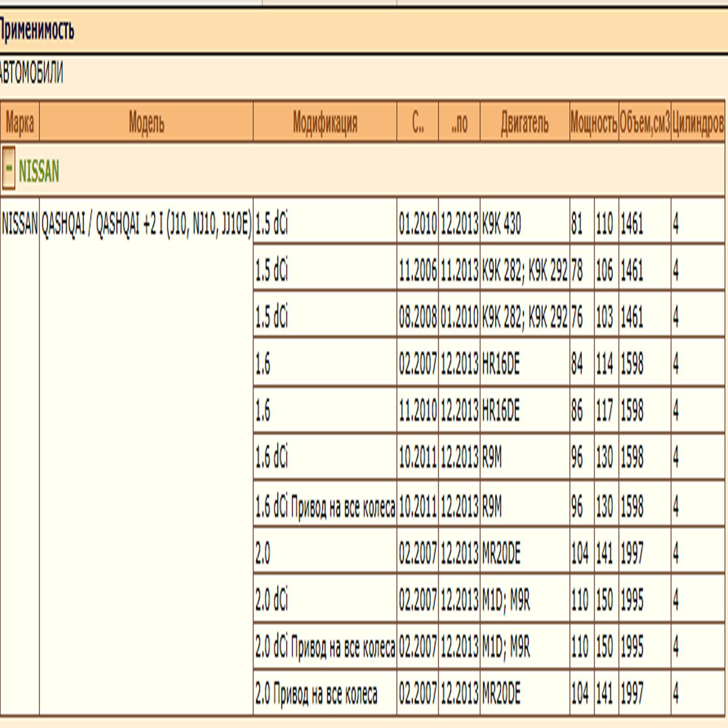Click the green NISSAN group link

point(39,172)
